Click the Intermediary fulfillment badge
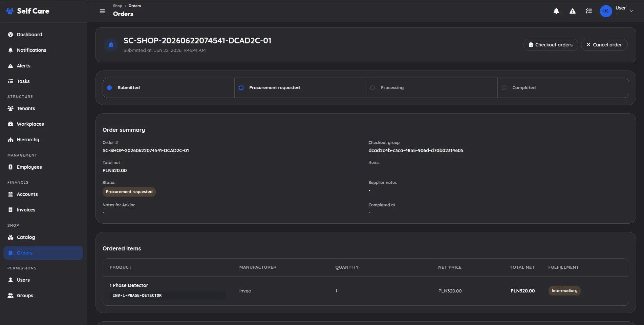This screenshot has width=644, height=325. [x=564, y=291]
